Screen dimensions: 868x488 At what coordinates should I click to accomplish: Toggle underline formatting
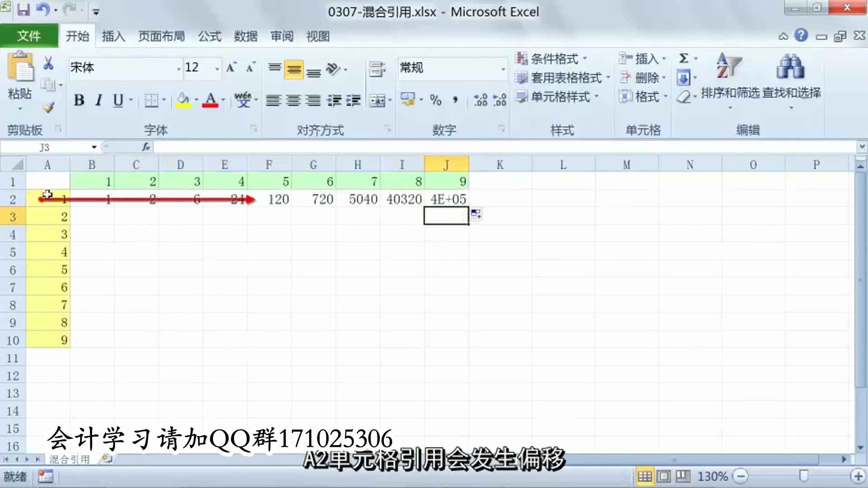[117, 100]
